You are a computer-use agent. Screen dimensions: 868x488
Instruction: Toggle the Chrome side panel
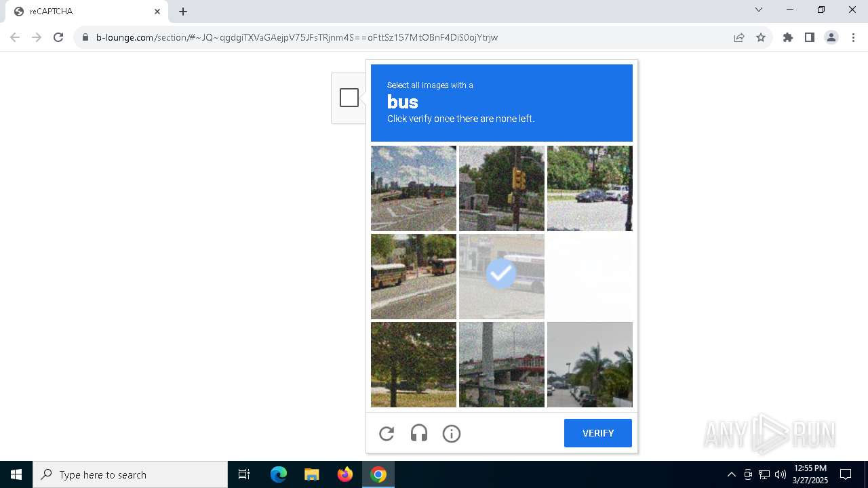click(810, 37)
